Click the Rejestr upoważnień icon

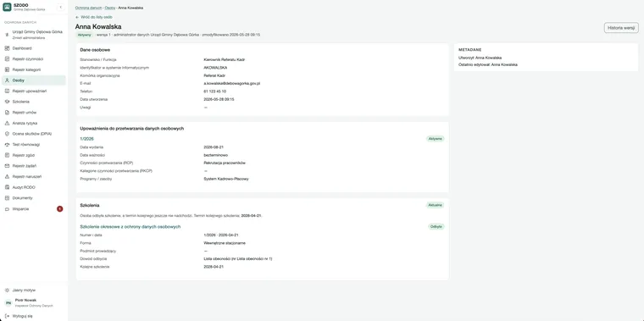(x=7, y=91)
